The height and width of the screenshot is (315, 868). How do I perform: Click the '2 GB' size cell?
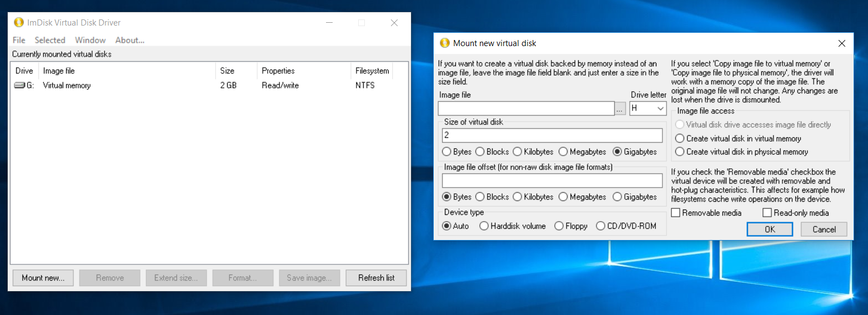[229, 86]
